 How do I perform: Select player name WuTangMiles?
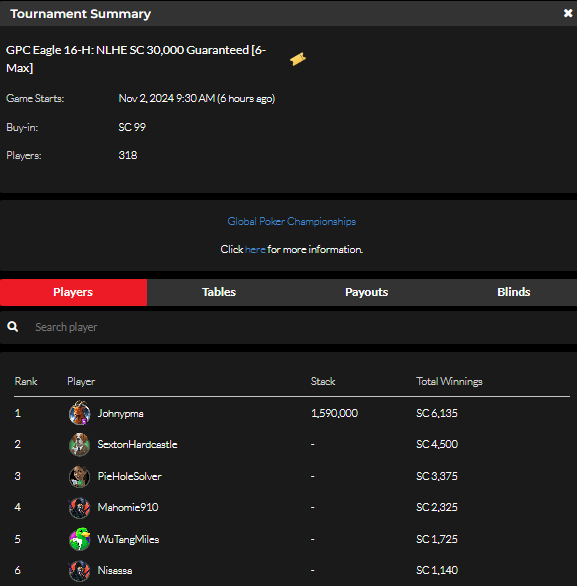click(x=128, y=539)
